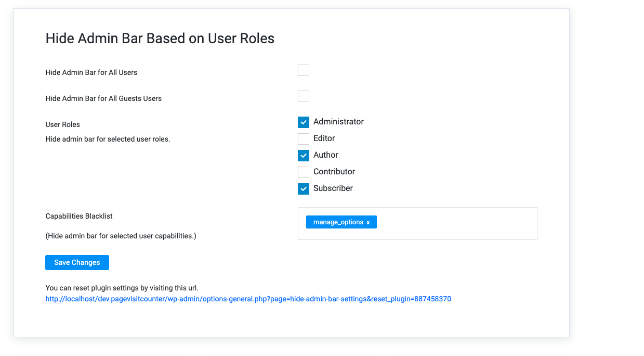Screen dimensions: 644x356
Task: Check the Contributor role checkbox
Action: (304, 172)
